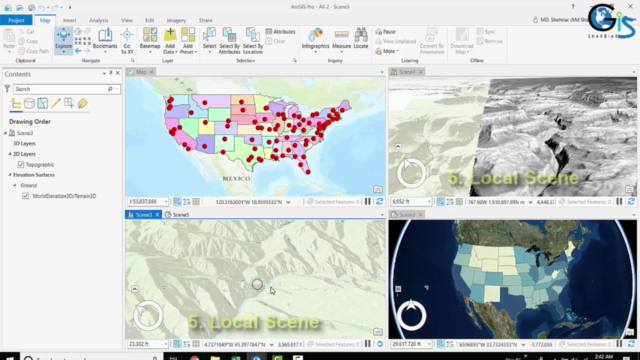Select List By Data Source icon
Image resolution: width=640 pixels, height=360 pixels.
29,103
